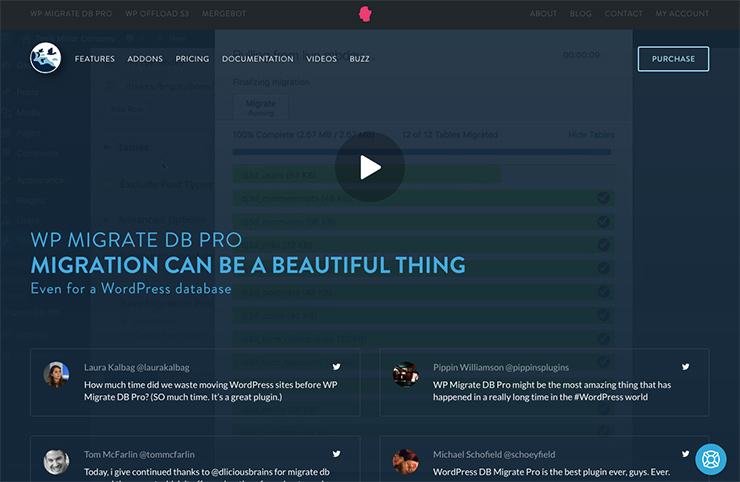Open Twitter icon on Michael Schofield's tweet
The image size is (740, 482).
686,454
